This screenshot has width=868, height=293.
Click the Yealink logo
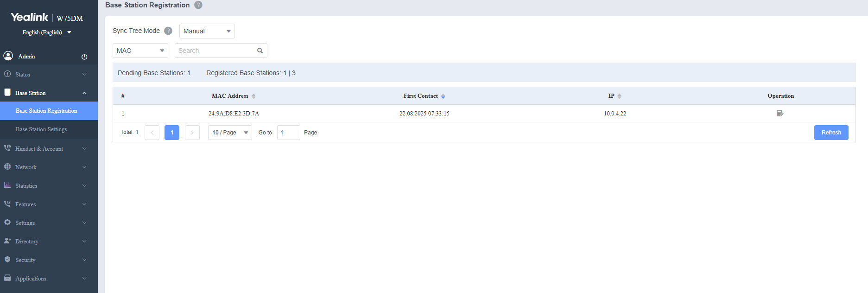(30, 17)
